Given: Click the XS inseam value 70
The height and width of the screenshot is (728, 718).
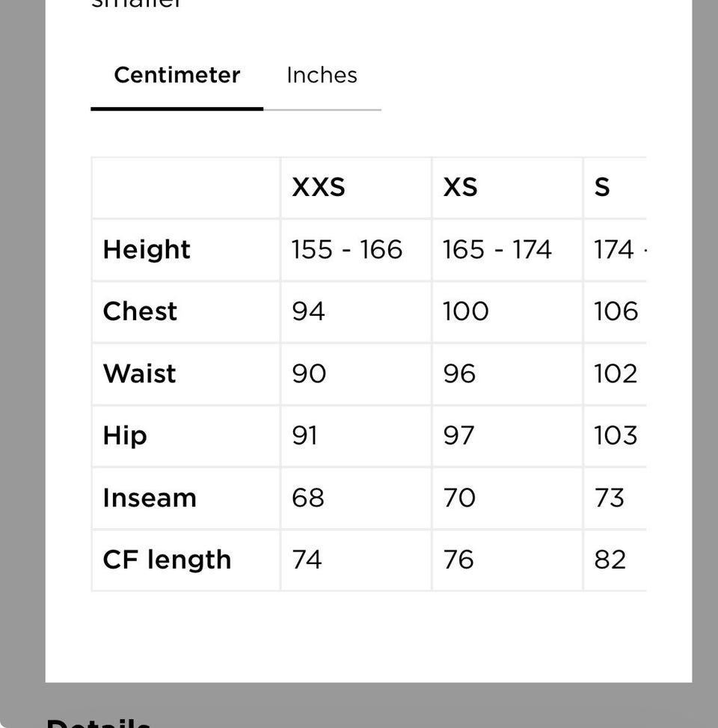Looking at the screenshot, I should [459, 498].
